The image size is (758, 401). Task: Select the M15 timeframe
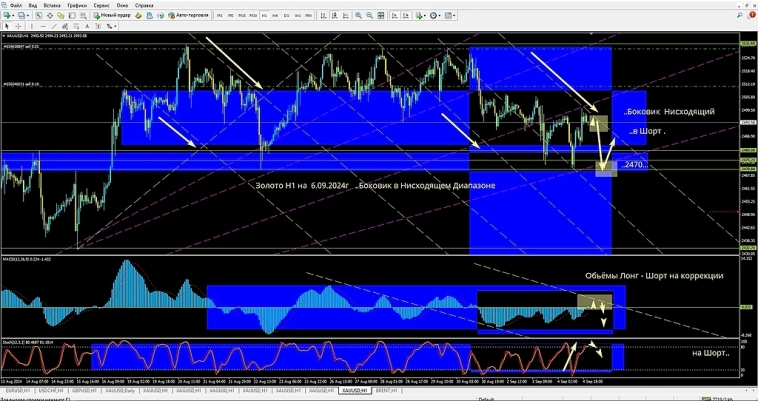242,15
